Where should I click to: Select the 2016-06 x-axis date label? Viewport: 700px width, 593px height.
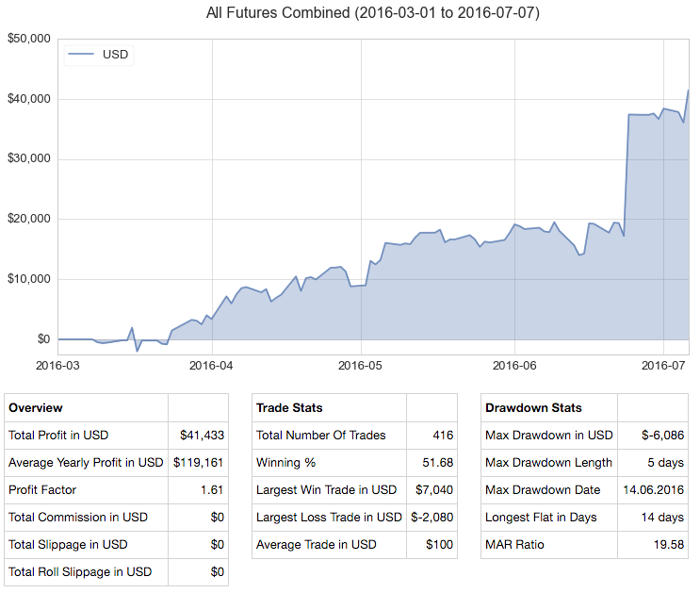click(514, 364)
